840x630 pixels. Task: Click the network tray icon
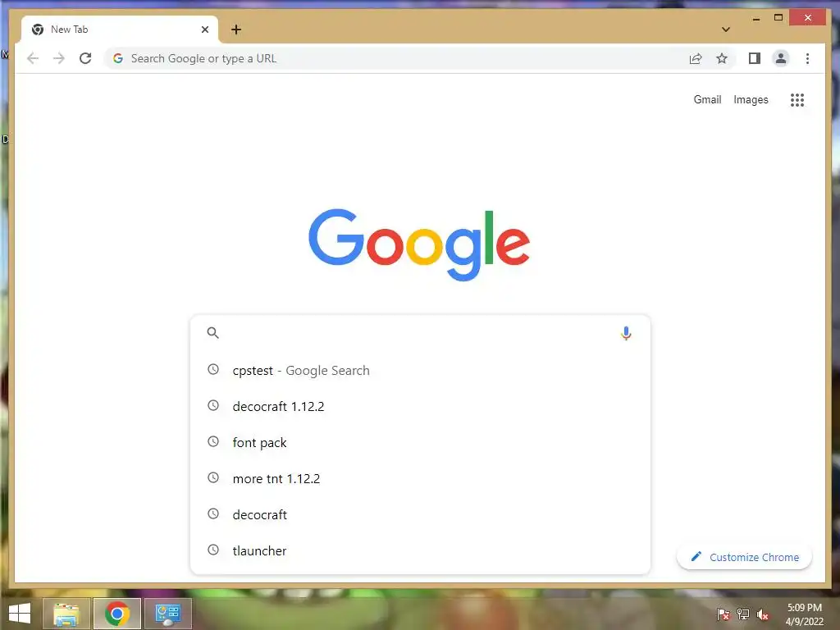[743, 614]
